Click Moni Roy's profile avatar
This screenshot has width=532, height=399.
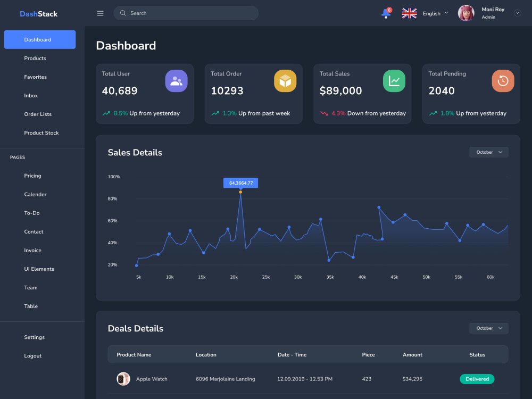(x=466, y=13)
